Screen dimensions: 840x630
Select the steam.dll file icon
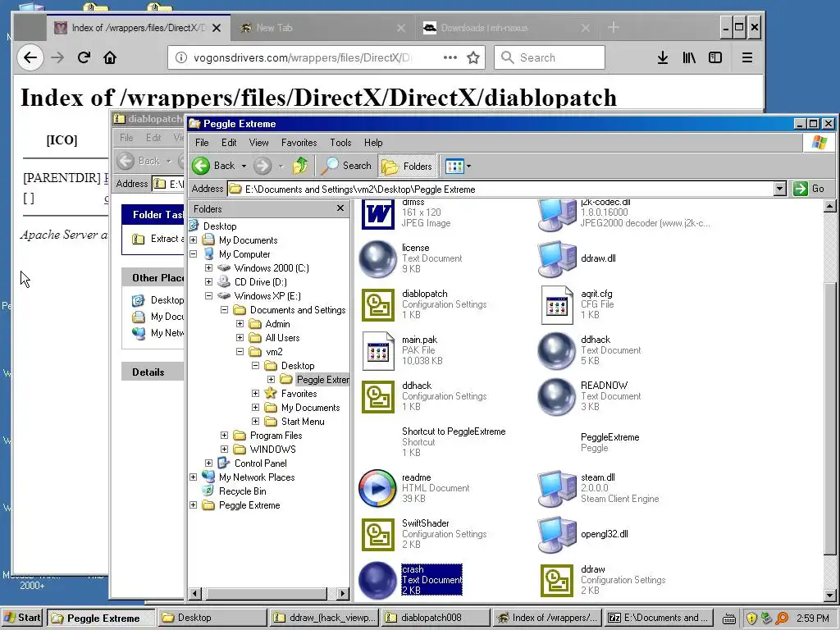click(557, 489)
